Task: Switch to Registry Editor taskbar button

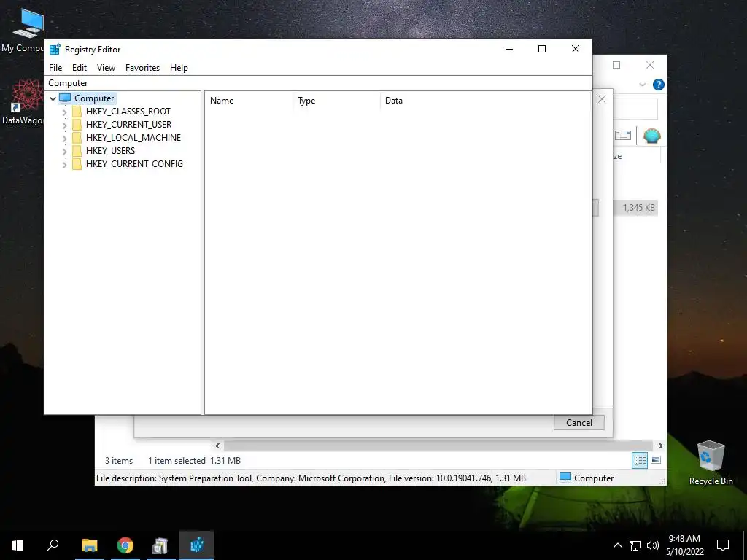Action: click(197, 545)
